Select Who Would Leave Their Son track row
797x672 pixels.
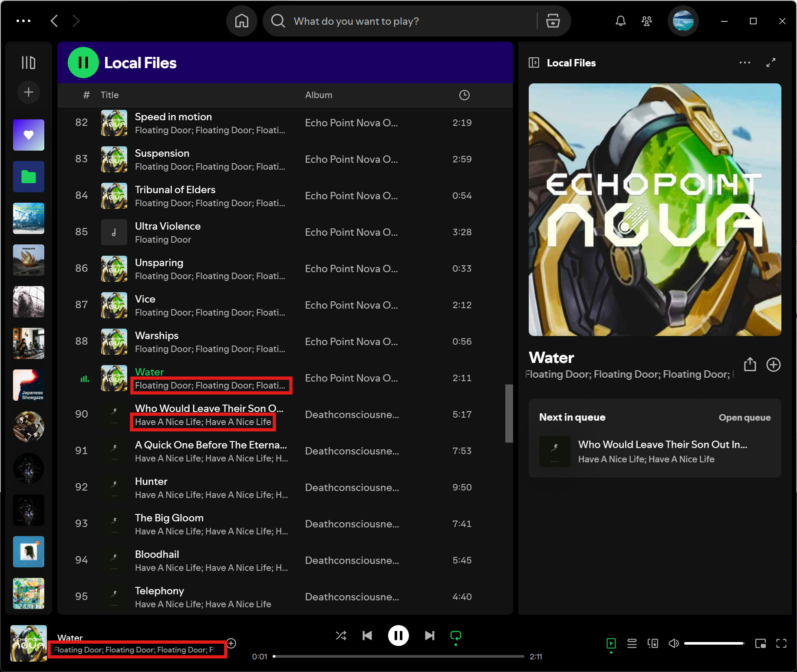tap(285, 415)
